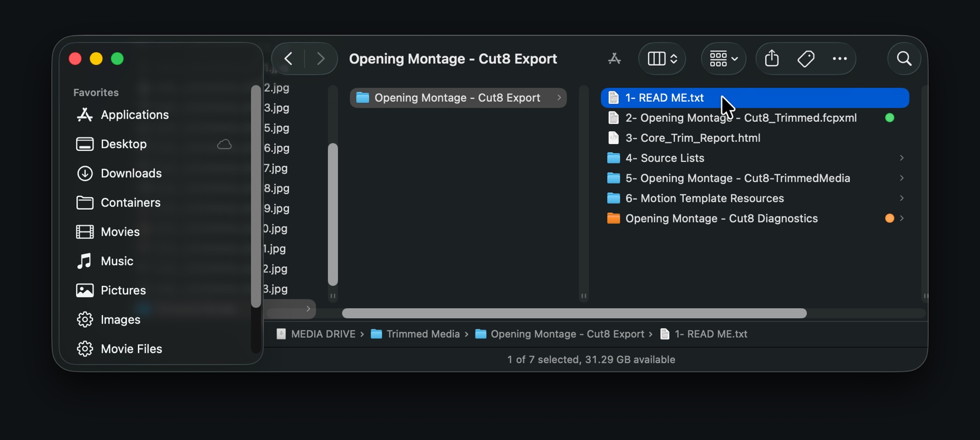Image resolution: width=980 pixels, height=440 pixels.
Task: Select the 8.jpg file in the left column
Action: coord(277,188)
